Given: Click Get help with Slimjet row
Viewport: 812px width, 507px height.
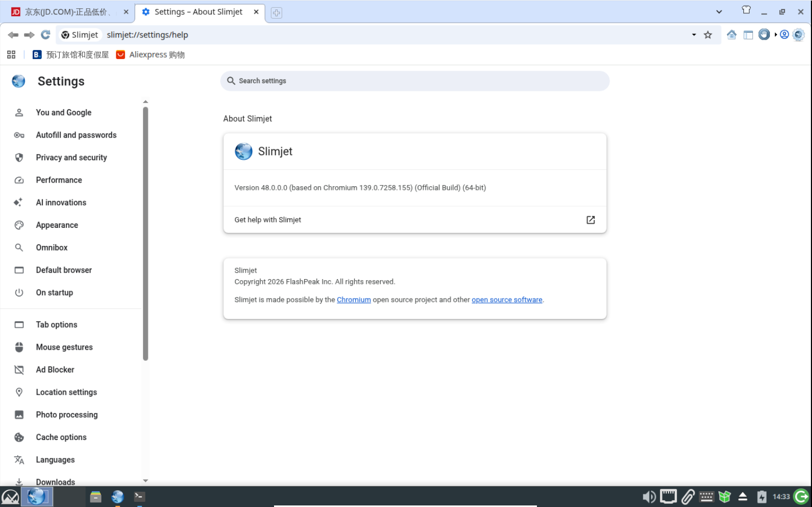Looking at the screenshot, I should point(415,220).
